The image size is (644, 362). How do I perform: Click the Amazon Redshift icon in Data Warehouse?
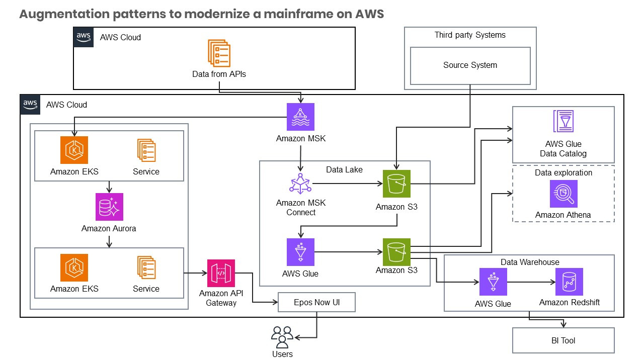click(x=569, y=282)
